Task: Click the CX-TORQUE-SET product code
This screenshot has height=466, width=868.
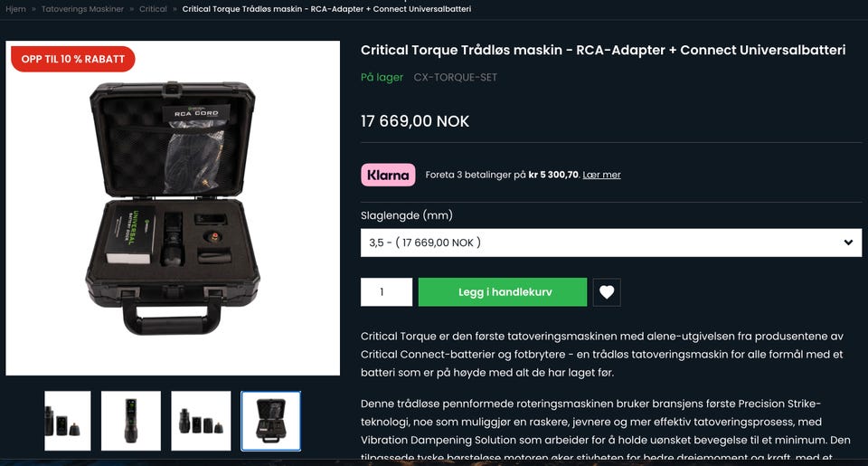Action: click(455, 77)
